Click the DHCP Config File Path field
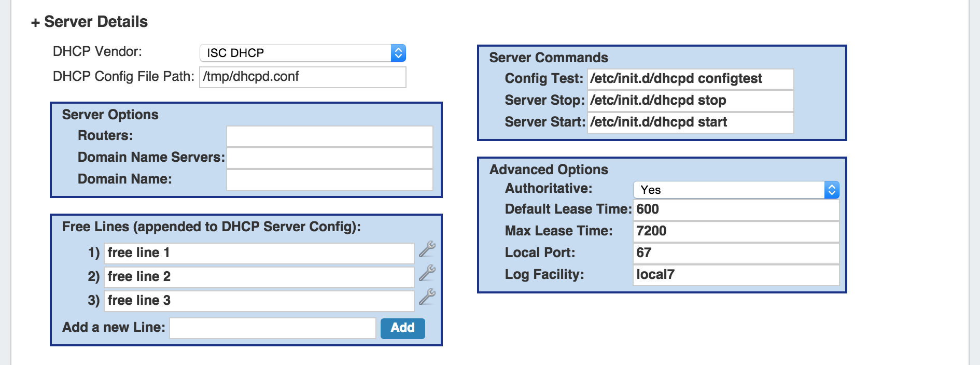Screen dimensions: 980x365 click(302, 77)
